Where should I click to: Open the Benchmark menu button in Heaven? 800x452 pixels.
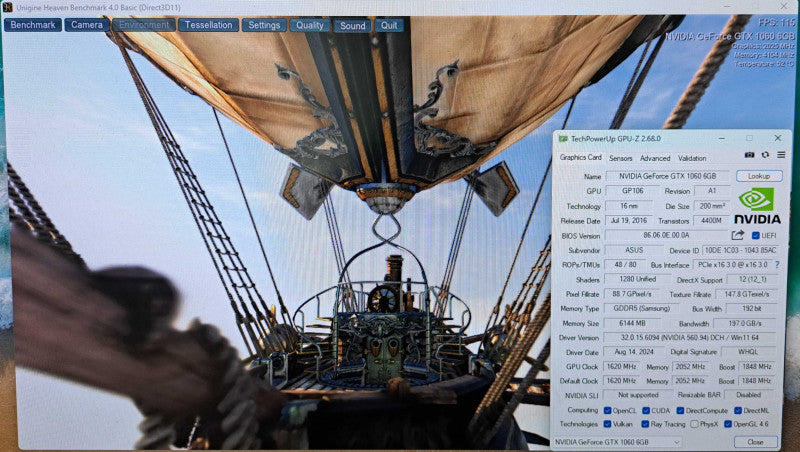coord(33,25)
